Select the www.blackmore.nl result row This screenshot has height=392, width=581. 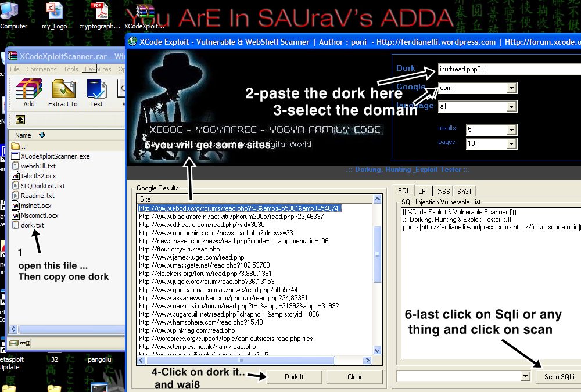point(231,217)
